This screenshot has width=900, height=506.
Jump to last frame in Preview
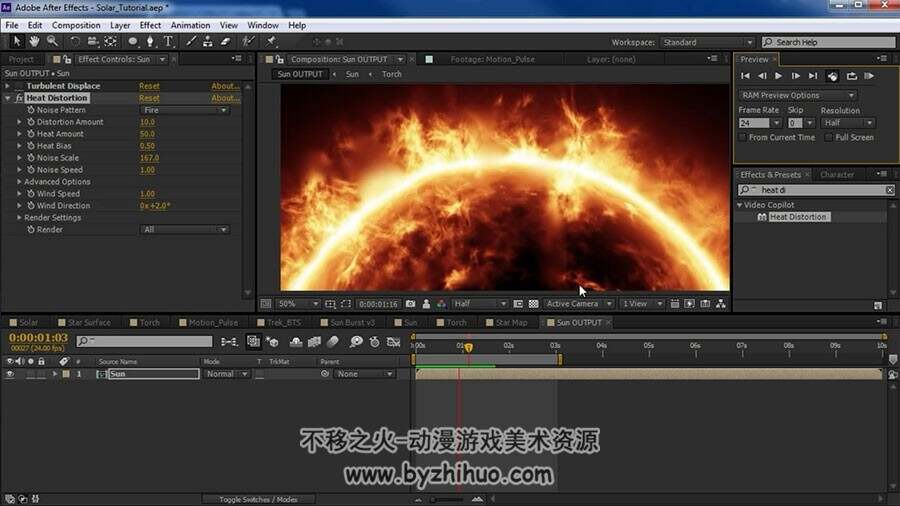click(812, 76)
